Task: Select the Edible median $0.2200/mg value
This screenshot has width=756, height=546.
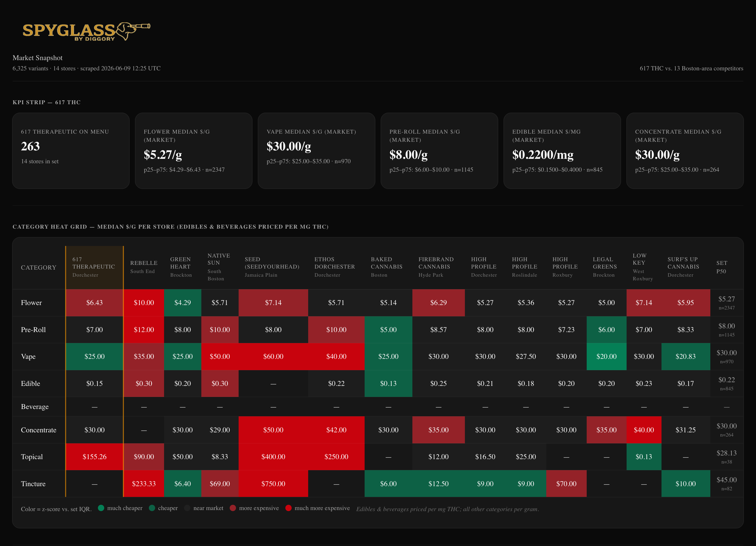Action: tap(543, 155)
